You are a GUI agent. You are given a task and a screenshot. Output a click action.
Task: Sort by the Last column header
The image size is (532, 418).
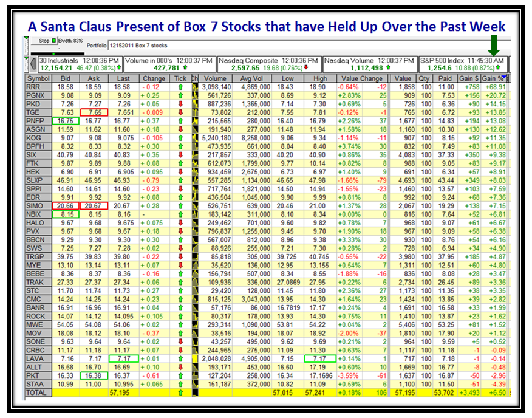[x=123, y=78]
